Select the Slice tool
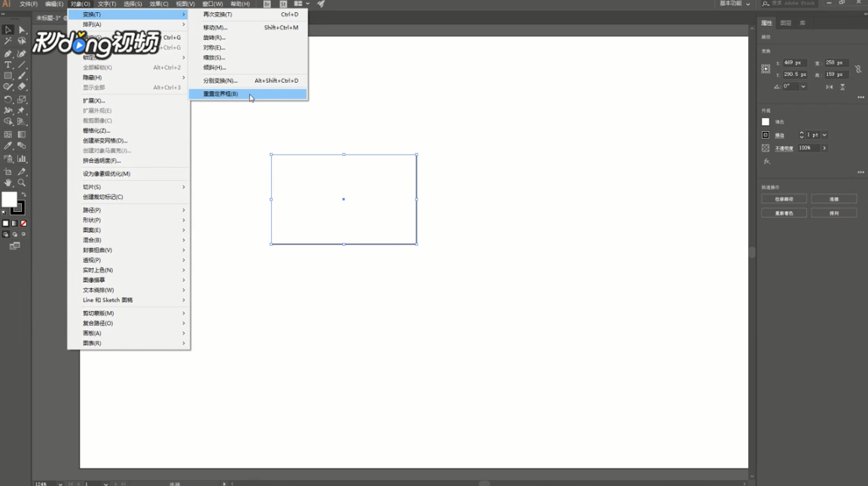The image size is (868, 486). pos(22,172)
